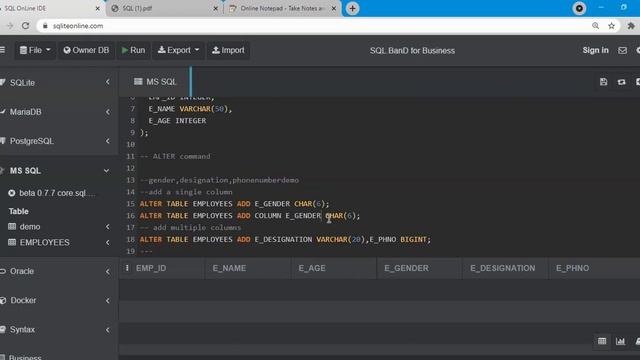Click the EMPLOYEES table grid icon
The width and height of the screenshot is (640, 360).
coord(12,242)
